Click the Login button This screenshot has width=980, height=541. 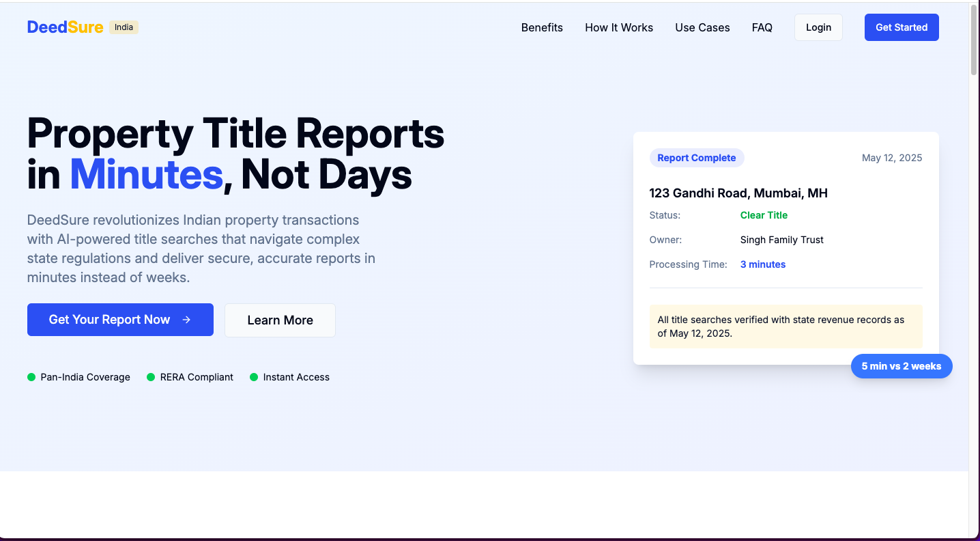(x=818, y=27)
